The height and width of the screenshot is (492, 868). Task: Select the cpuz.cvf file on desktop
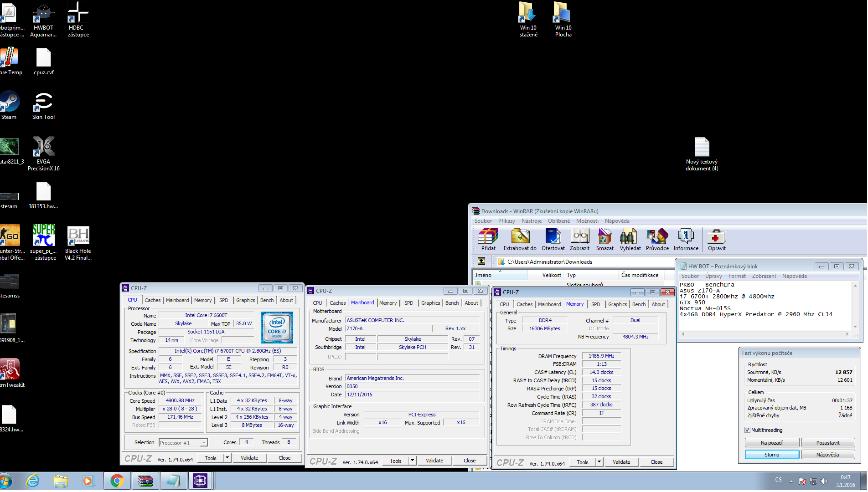(x=43, y=61)
